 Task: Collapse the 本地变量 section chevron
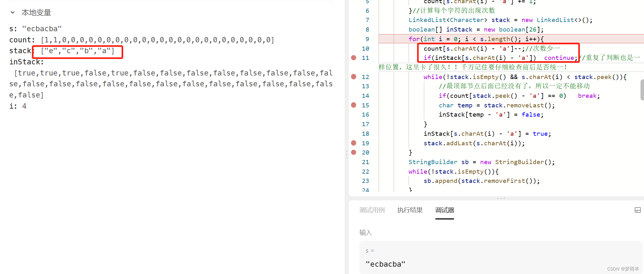pos(13,12)
